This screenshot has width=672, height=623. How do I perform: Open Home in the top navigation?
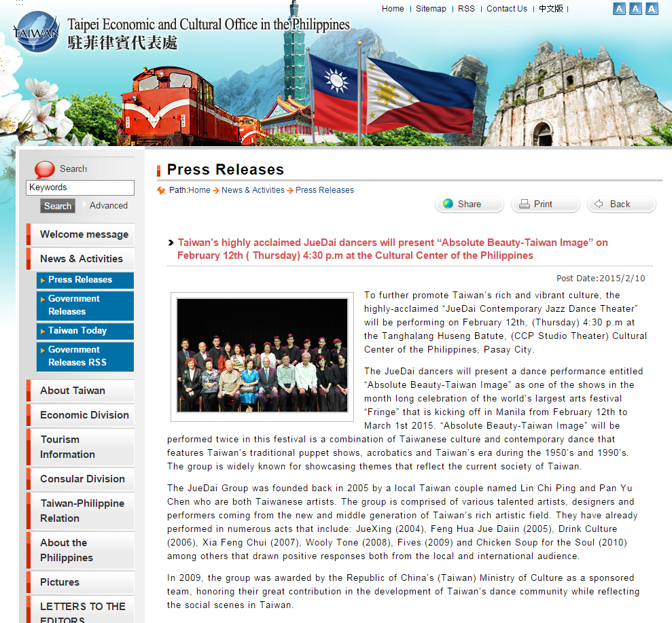click(393, 9)
